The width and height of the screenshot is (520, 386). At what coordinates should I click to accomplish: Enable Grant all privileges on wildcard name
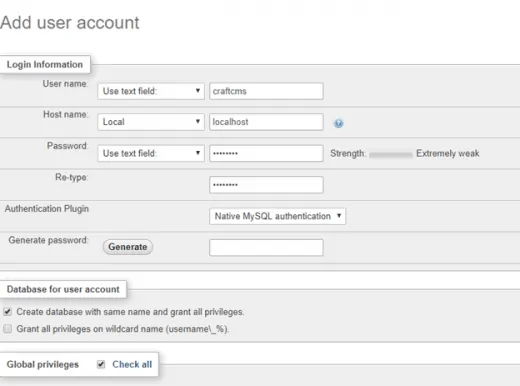(x=7, y=329)
